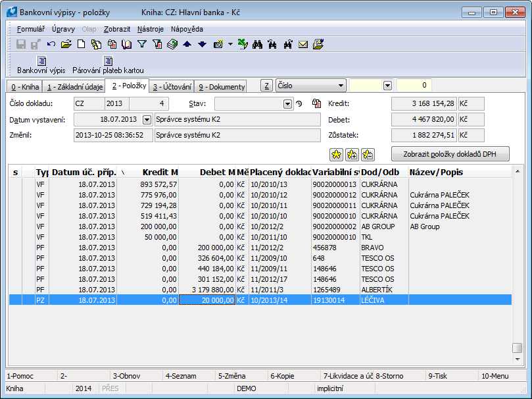This screenshot has height=399, width=532.
Task: Click the blue down arrow icon
Action: pos(202,45)
